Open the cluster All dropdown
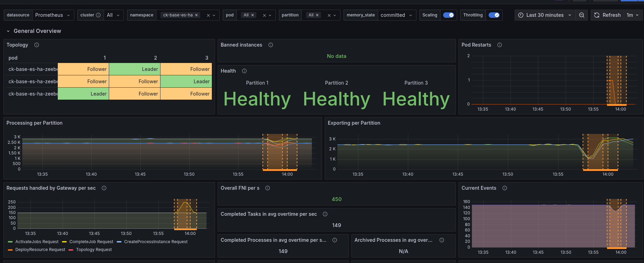Screen dimensions: 644x263 [x=114, y=15]
